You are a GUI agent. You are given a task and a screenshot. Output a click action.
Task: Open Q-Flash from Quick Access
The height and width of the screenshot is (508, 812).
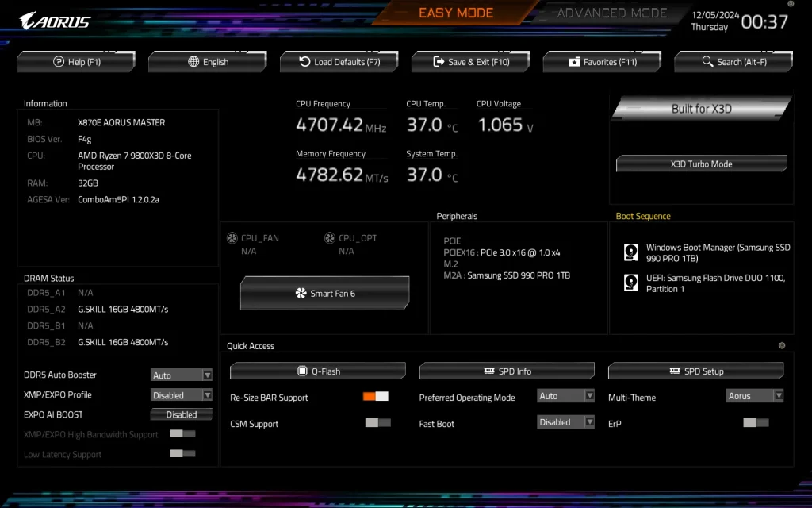[x=317, y=370]
